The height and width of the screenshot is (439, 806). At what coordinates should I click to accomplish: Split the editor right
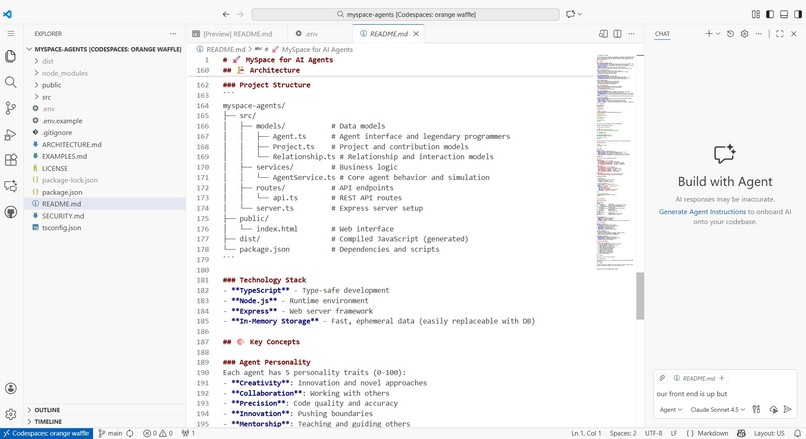click(x=617, y=34)
